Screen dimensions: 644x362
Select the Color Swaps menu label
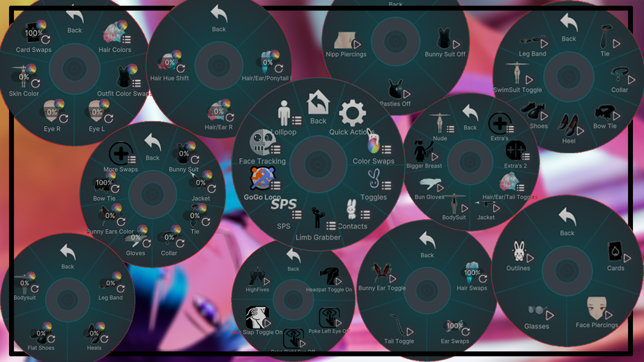pos(373,161)
